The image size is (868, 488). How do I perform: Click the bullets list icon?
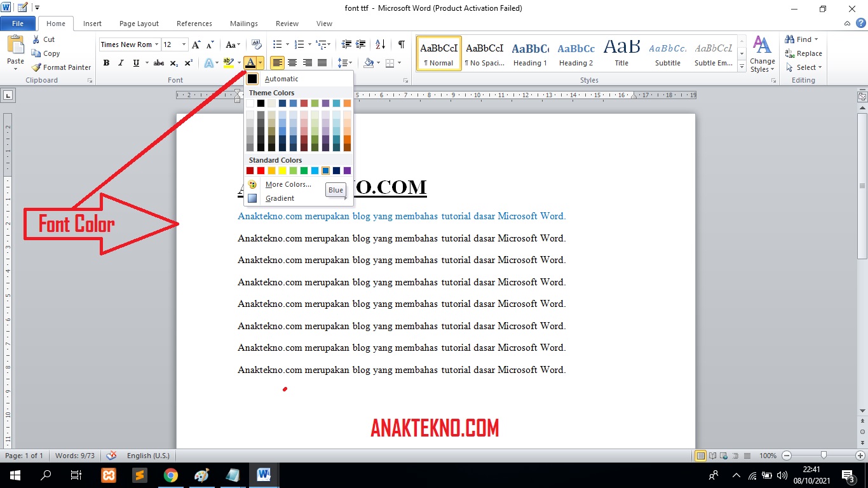point(277,44)
